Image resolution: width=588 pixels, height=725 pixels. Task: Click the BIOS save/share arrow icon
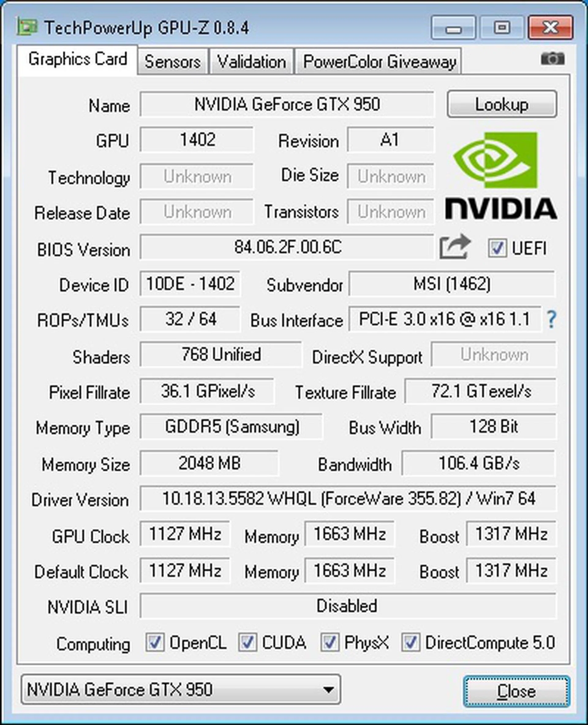[x=455, y=247]
